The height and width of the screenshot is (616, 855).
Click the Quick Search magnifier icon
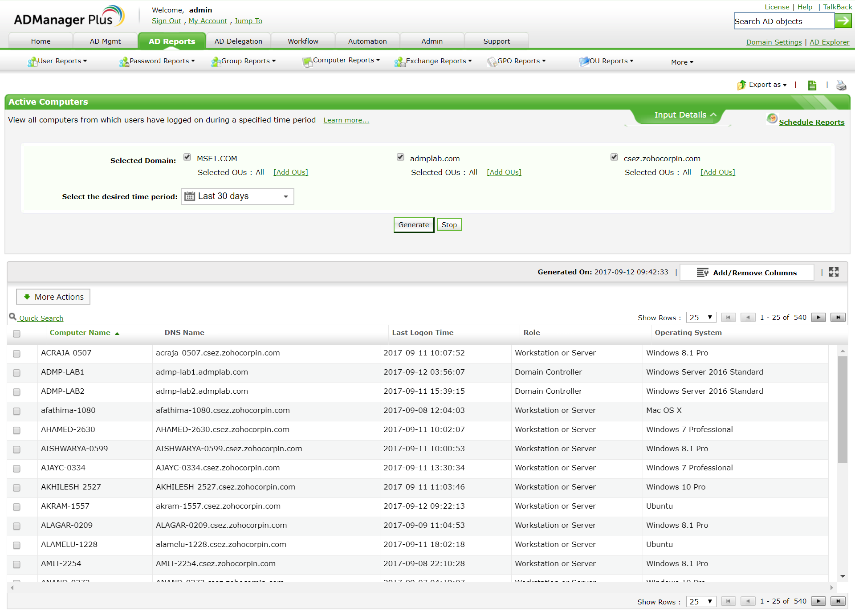click(x=12, y=317)
